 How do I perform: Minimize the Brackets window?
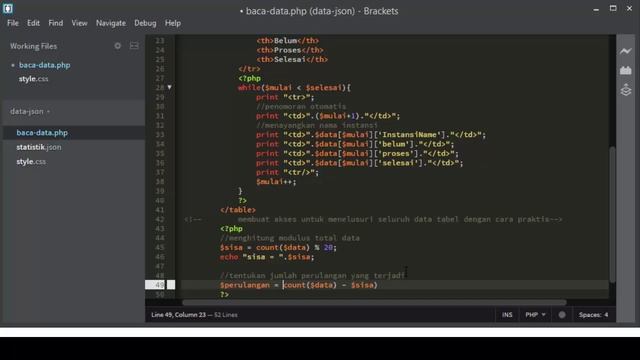pyautogui.click(x=596, y=9)
